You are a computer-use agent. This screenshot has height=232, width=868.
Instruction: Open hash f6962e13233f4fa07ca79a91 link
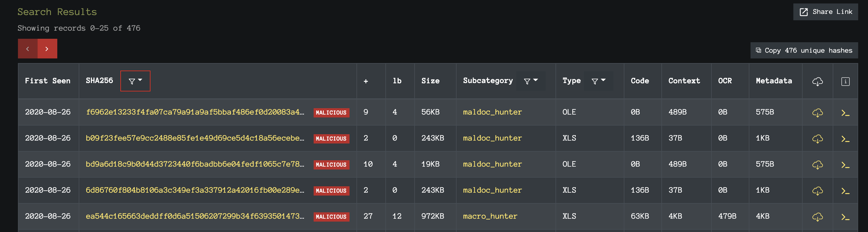pos(195,112)
